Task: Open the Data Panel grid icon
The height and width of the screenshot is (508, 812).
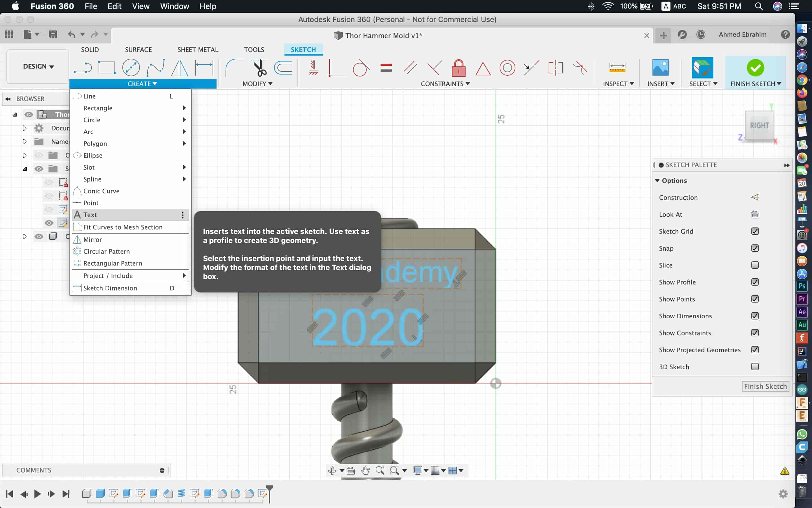Action: point(9,34)
